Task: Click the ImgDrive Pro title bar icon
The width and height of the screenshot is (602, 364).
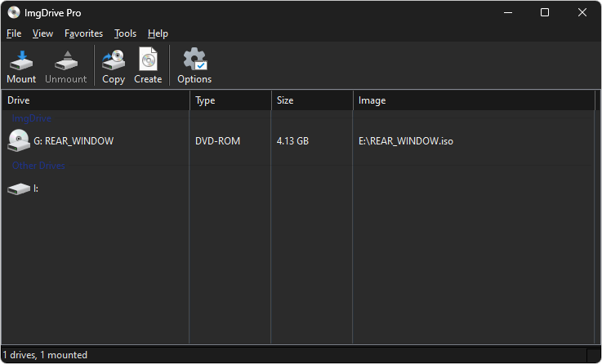Action: coord(14,13)
